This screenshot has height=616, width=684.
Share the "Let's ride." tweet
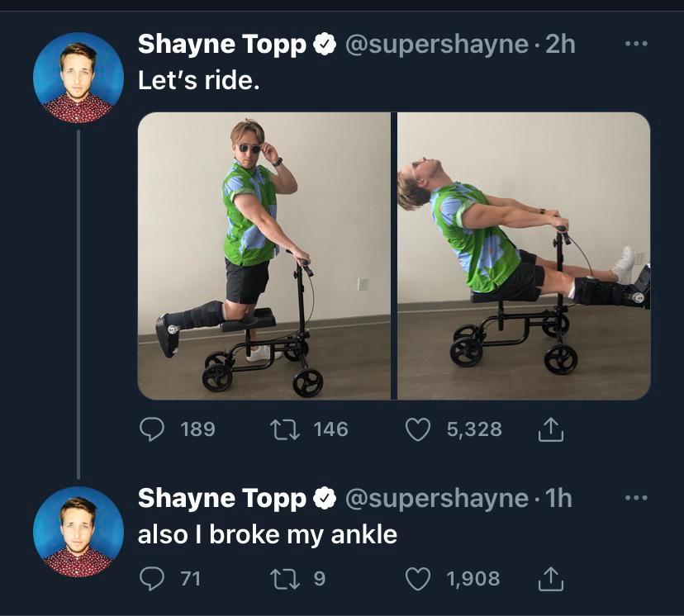point(550,429)
